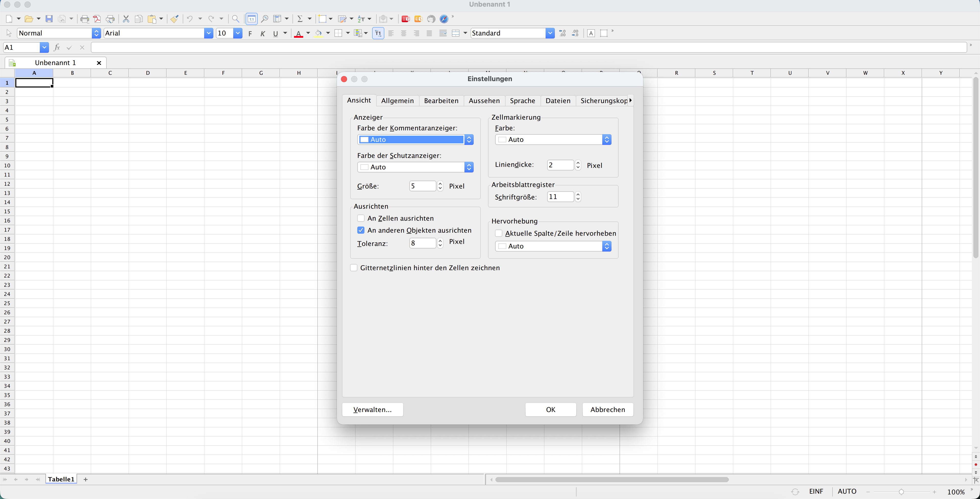Click the center horizontally alignment icon
The width and height of the screenshot is (980, 499).
pos(404,33)
